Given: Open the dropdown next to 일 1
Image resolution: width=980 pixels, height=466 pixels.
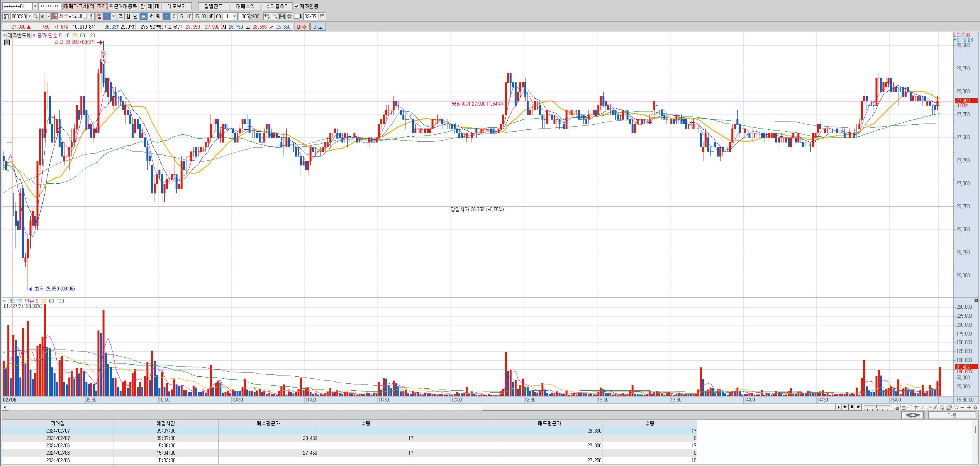Looking at the screenshot, I should (x=113, y=16).
